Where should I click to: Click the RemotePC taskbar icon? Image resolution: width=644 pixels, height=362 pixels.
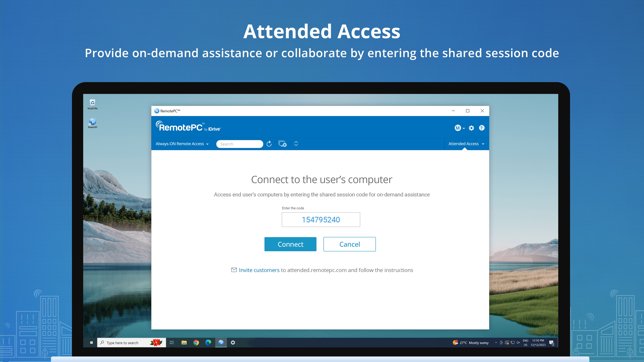(x=221, y=343)
